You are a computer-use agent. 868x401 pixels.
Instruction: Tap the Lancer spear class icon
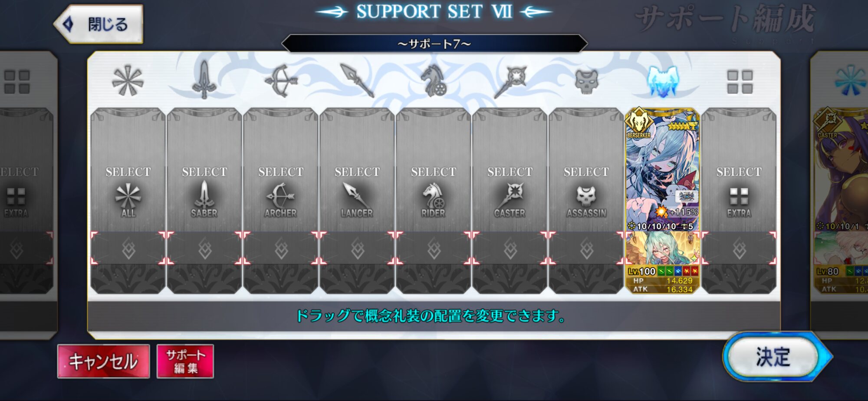pos(357,80)
